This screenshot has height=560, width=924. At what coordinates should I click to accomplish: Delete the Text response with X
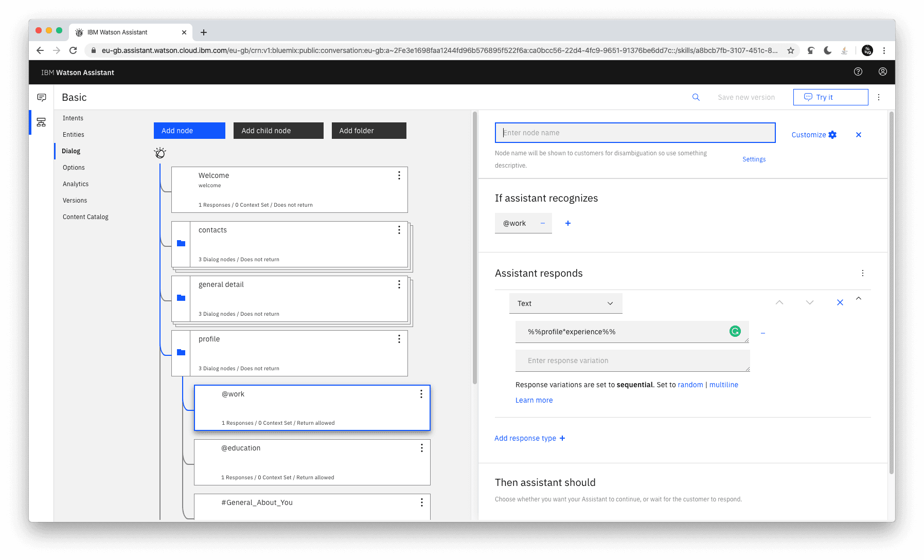pyautogui.click(x=840, y=302)
